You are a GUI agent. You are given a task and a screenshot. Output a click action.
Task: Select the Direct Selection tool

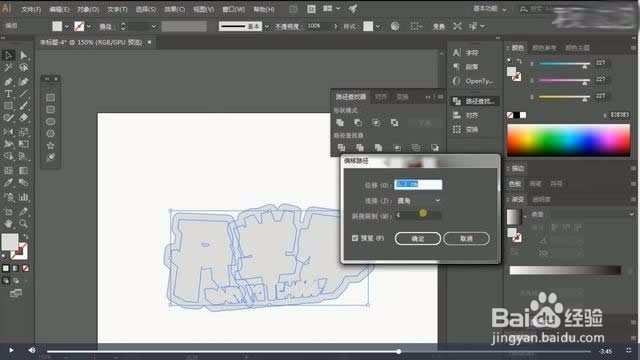(x=24, y=55)
